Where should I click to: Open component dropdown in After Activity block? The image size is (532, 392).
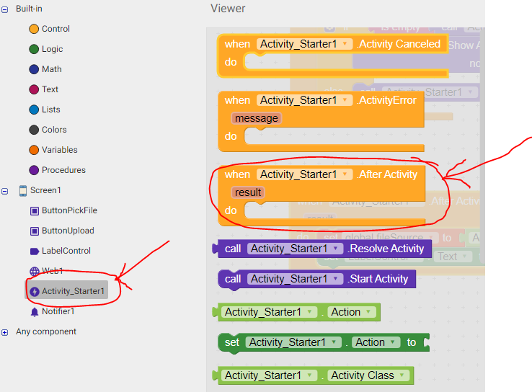click(345, 174)
